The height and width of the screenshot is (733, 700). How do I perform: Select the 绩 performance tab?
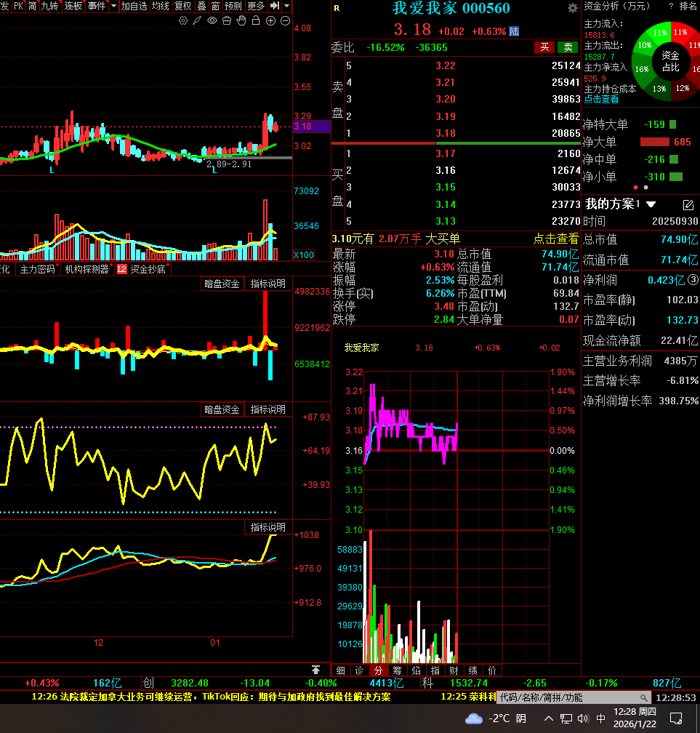coord(473,670)
